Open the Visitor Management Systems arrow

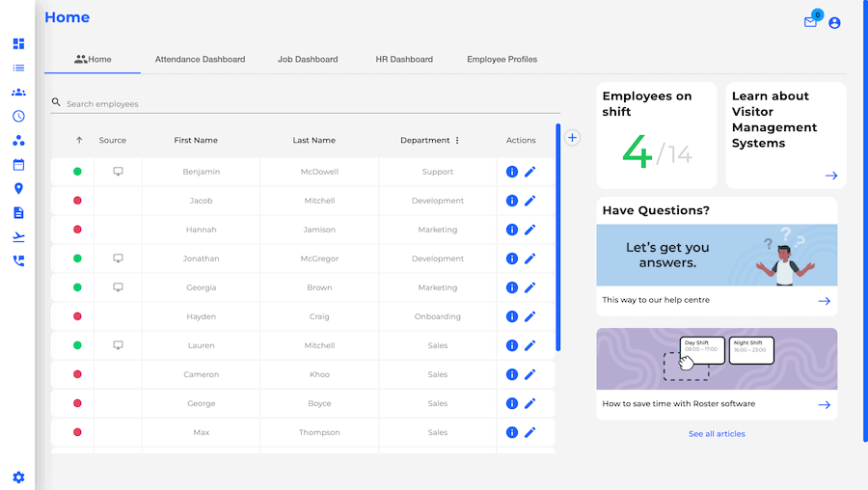pos(831,176)
